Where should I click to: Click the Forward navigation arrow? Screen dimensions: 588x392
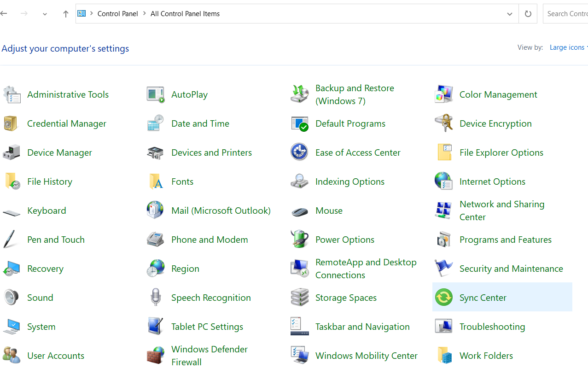coord(24,14)
